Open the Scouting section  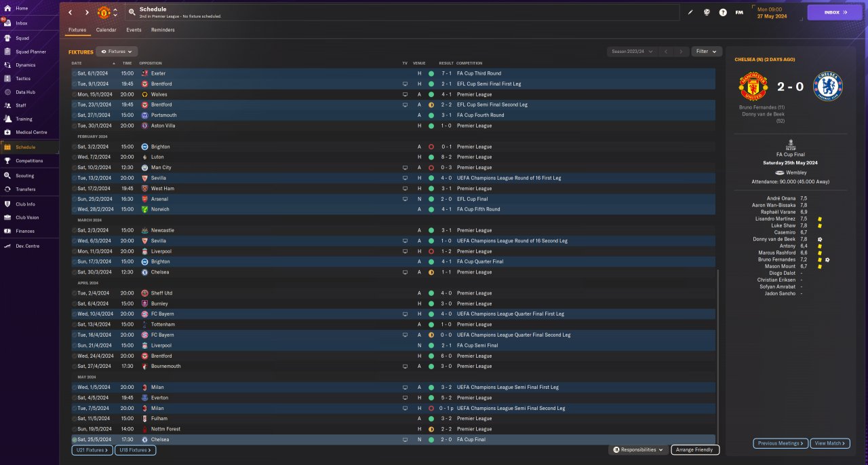point(25,175)
